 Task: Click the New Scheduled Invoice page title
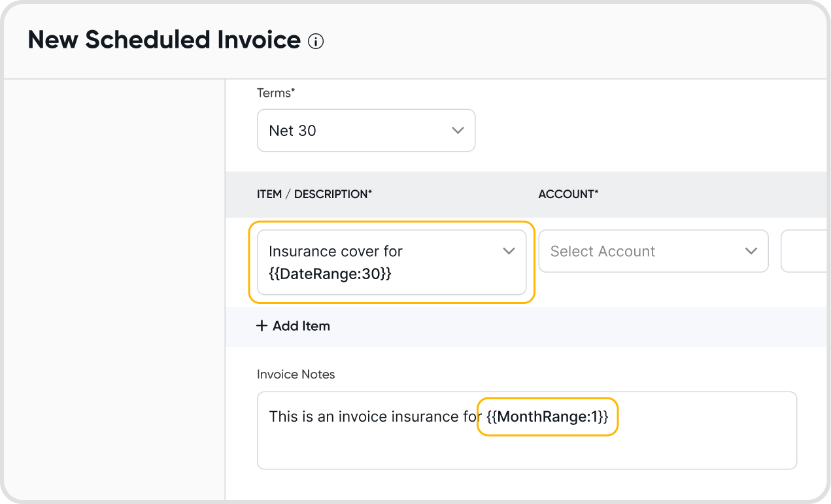pyautogui.click(x=164, y=41)
